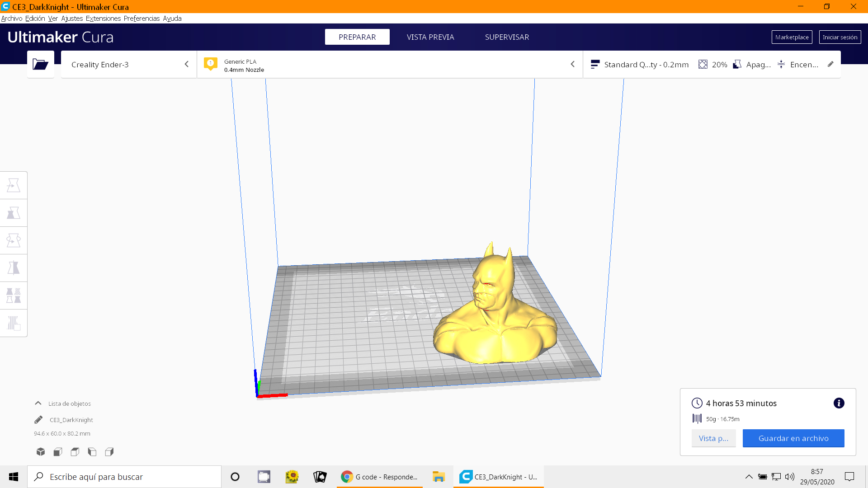The image size is (868, 488).
Task: Select the Move tool in left toolbar
Action: [x=14, y=185]
